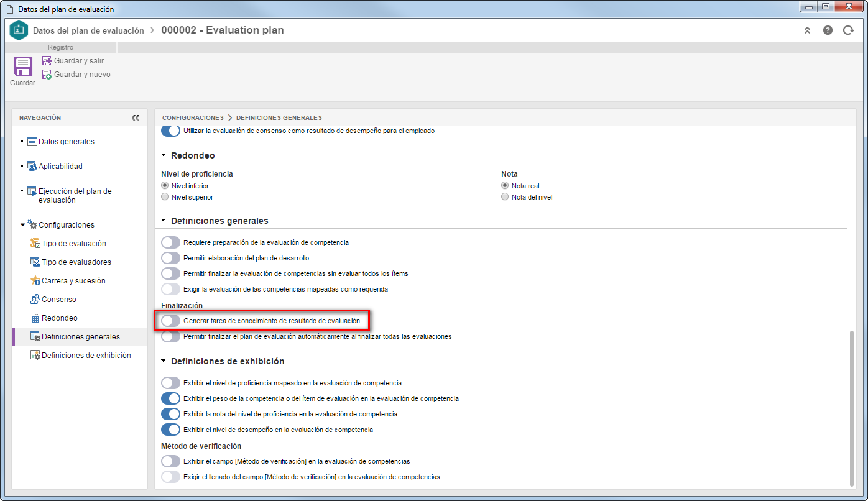Disable Exhibir el peso de la competencia
Viewport: 868px width, 501px height.
coord(170,398)
